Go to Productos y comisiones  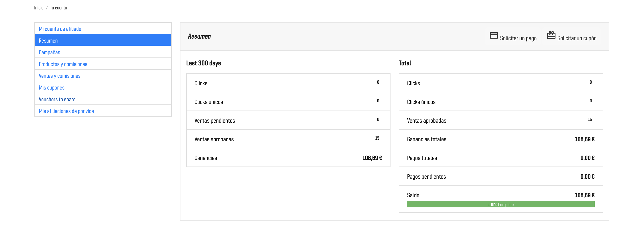click(63, 64)
